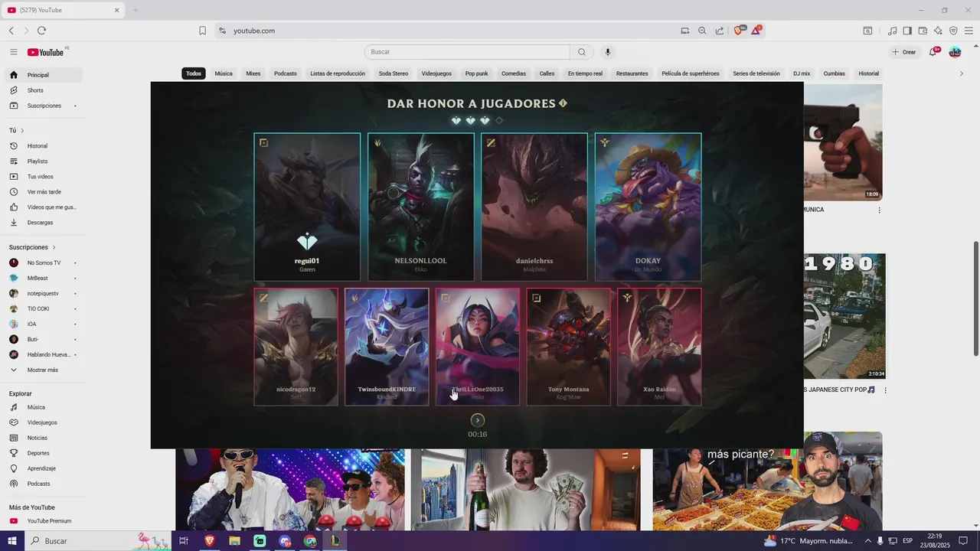The image size is (980, 551).
Task: Click the search magnifier button
Action: click(x=582, y=52)
